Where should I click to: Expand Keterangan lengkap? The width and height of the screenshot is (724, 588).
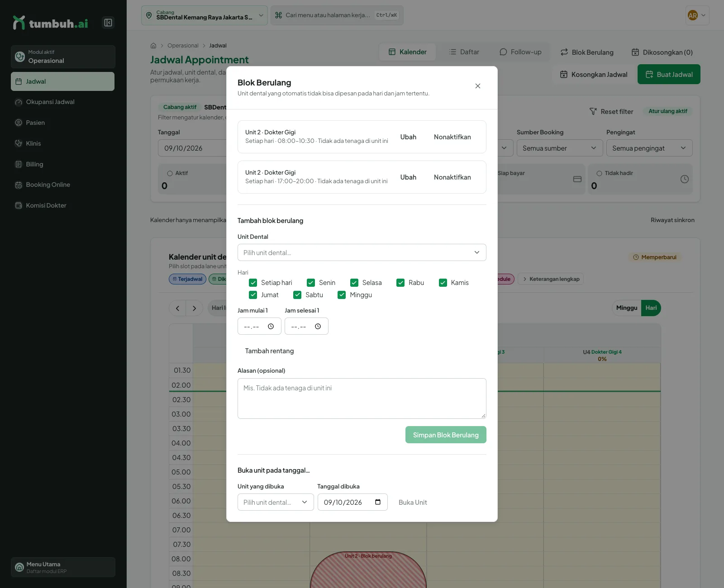(x=551, y=279)
